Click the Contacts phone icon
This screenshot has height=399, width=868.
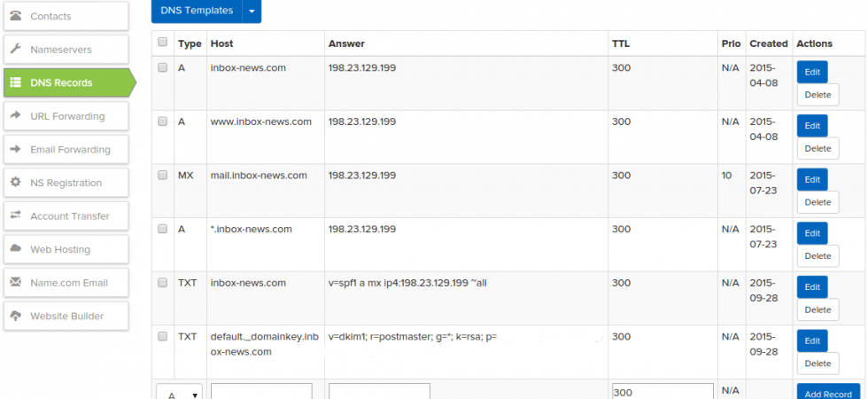coord(16,16)
